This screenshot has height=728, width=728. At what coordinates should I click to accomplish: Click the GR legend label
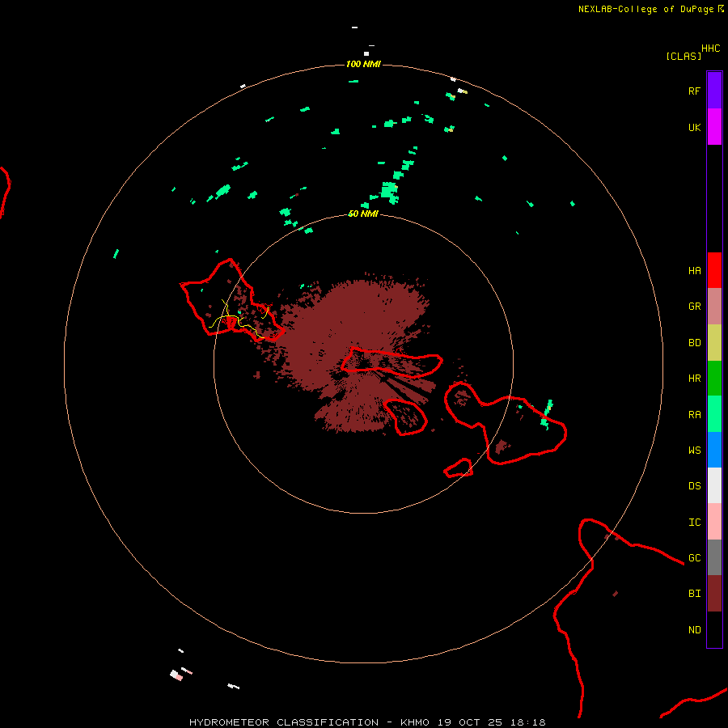point(694,307)
